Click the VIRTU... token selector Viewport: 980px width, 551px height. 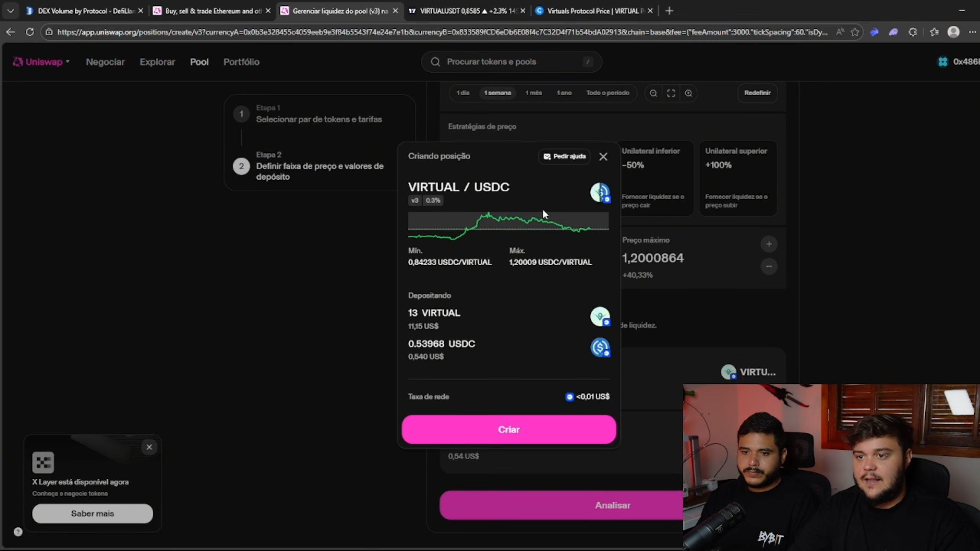coord(748,372)
